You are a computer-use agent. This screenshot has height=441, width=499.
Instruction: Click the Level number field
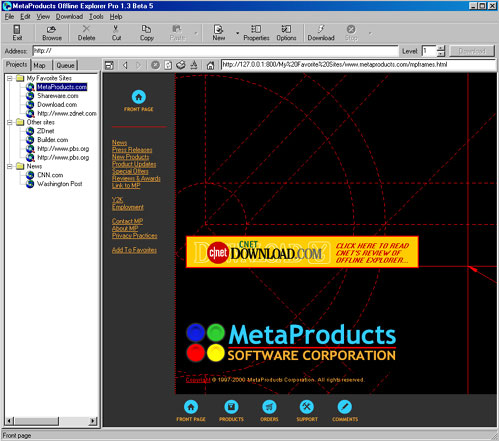[429, 51]
